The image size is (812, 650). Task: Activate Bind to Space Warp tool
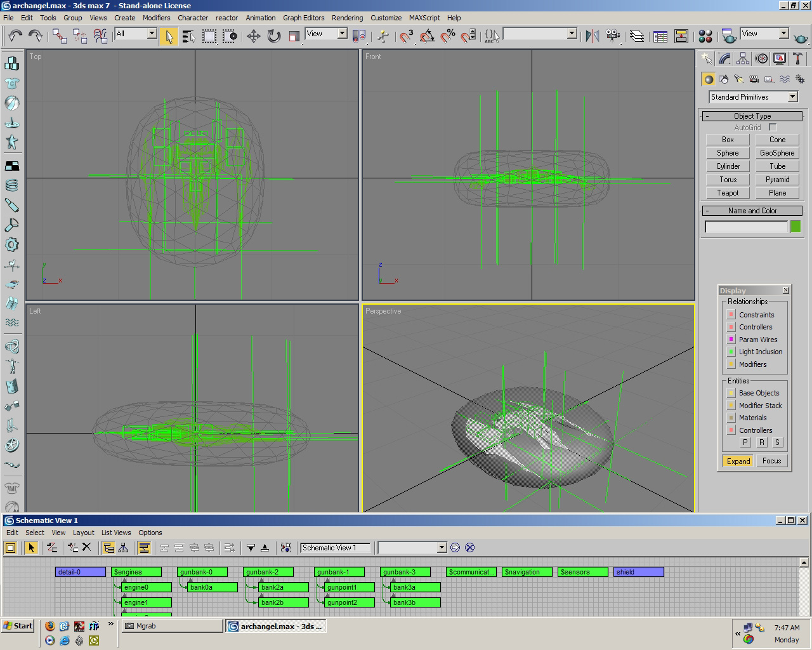point(100,36)
